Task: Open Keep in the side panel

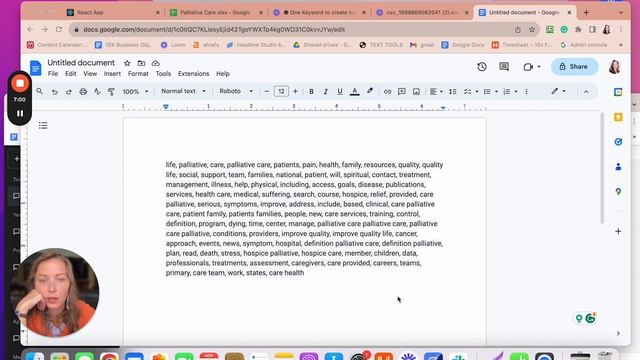Action: (618, 117)
